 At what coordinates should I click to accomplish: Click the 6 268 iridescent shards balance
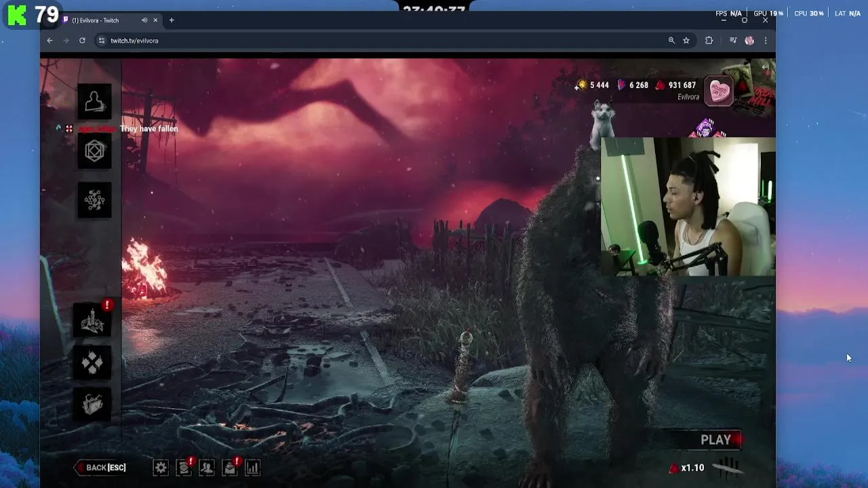tap(633, 85)
